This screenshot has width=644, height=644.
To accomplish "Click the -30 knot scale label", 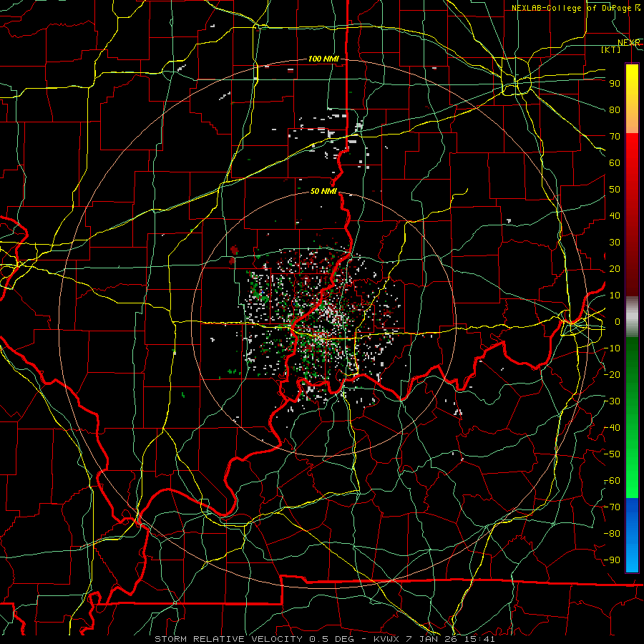I will click(x=613, y=401).
